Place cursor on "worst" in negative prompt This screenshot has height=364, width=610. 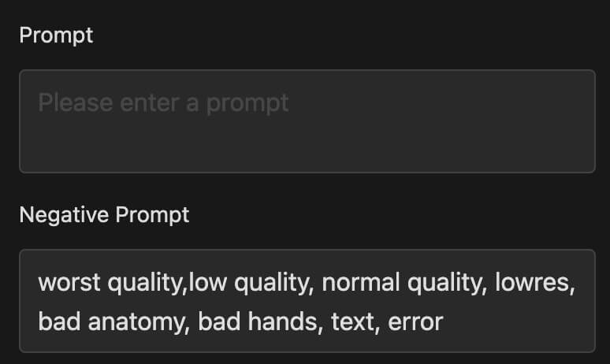[x=69, y=283]
